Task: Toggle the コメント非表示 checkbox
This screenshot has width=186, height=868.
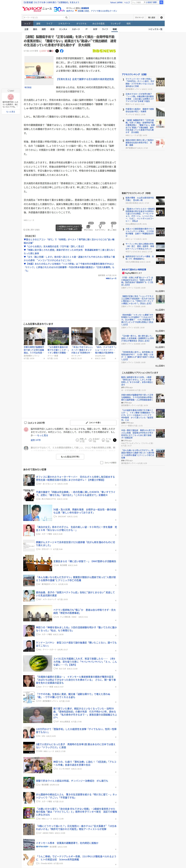Action: pos(102,463)
